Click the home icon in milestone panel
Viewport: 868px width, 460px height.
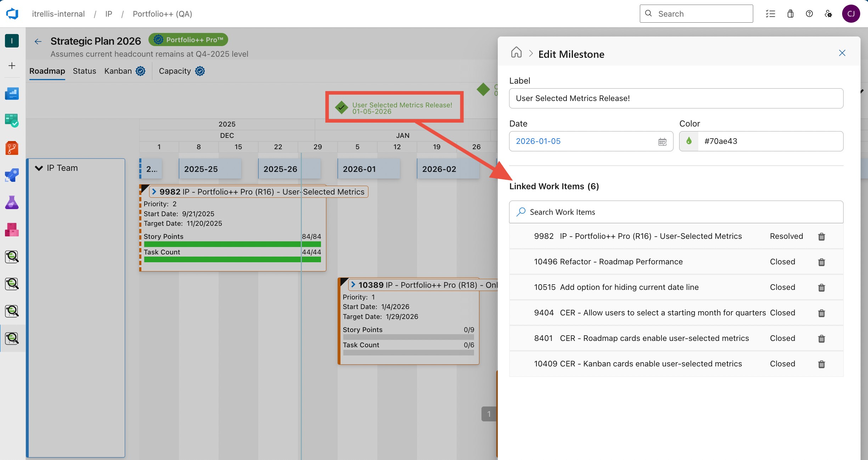click(x=516, y=52)
